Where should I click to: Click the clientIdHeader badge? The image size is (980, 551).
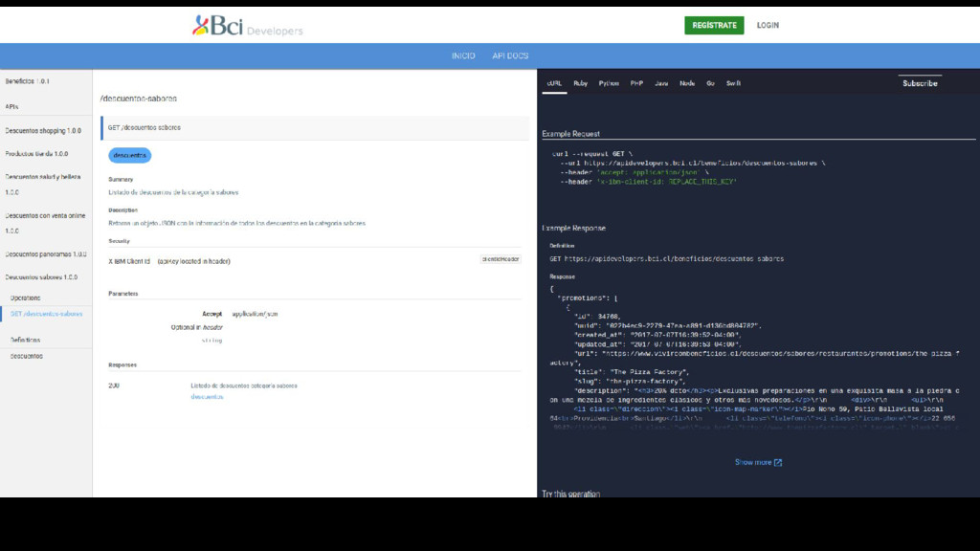(501, 258)
